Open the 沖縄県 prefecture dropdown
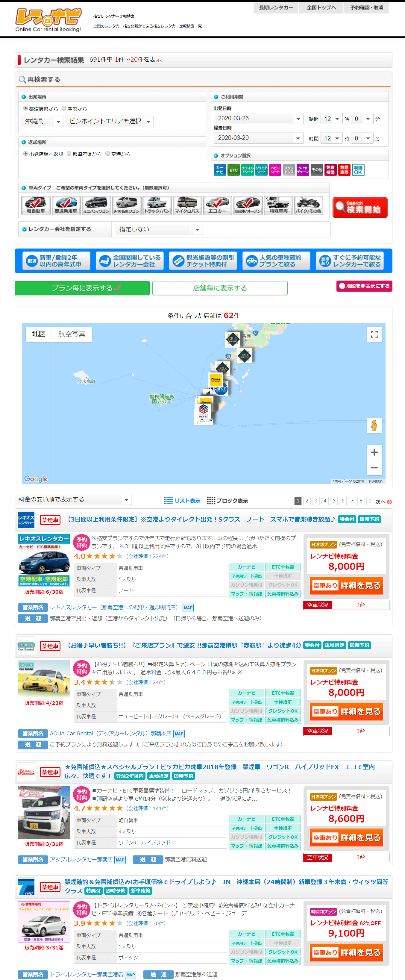405x980 pixels. 42,121
